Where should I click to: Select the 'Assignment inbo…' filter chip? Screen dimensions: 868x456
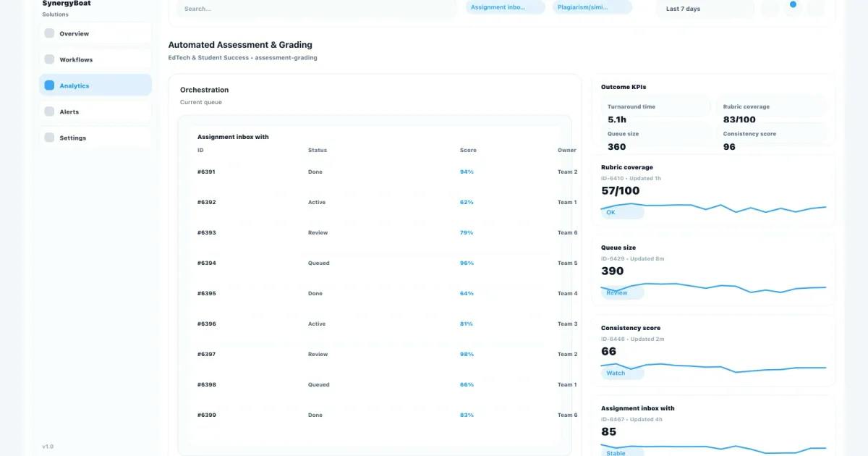505,7
